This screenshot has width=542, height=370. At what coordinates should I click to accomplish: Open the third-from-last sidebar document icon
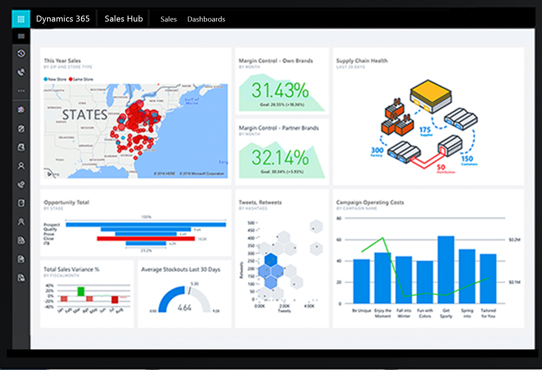click(21, 240)
